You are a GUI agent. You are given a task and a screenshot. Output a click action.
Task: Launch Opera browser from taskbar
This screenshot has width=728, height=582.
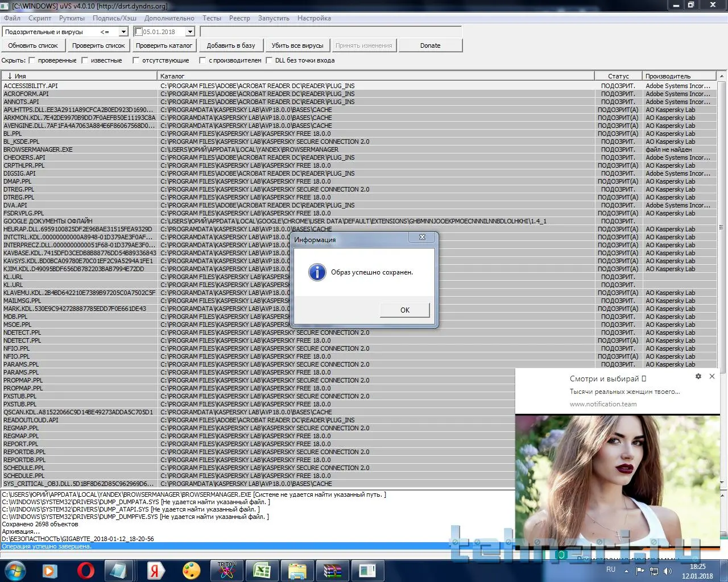coord(85,571)
